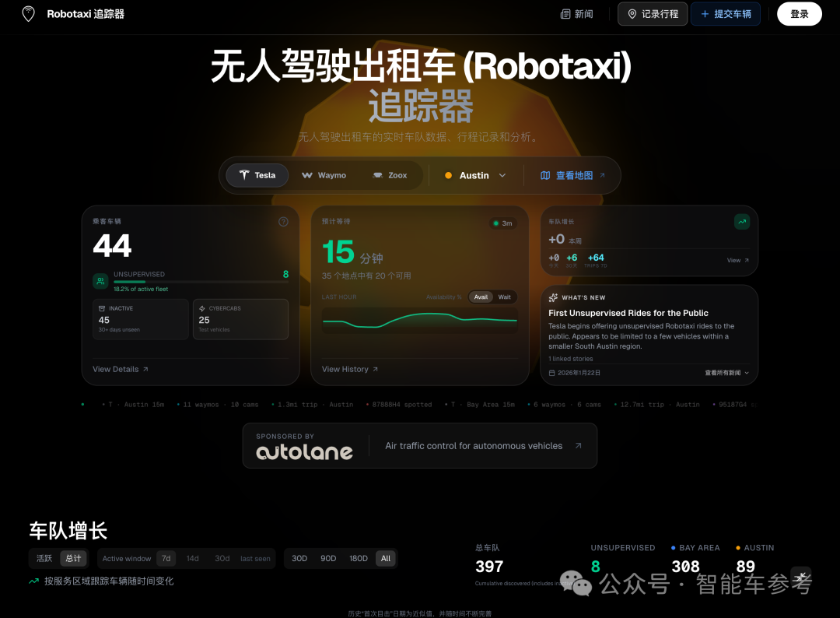Expand 查看所有新闻 news list

click(726, 373)
